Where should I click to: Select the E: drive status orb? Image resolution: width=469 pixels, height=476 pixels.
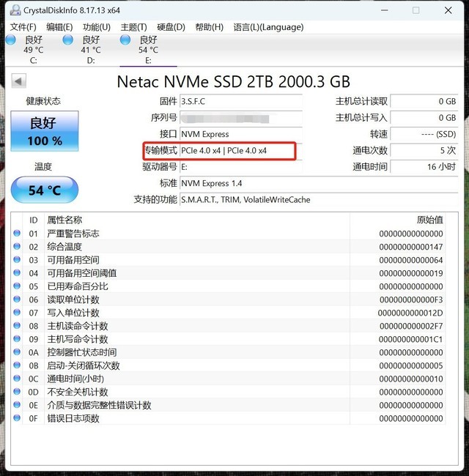(125, 40)
